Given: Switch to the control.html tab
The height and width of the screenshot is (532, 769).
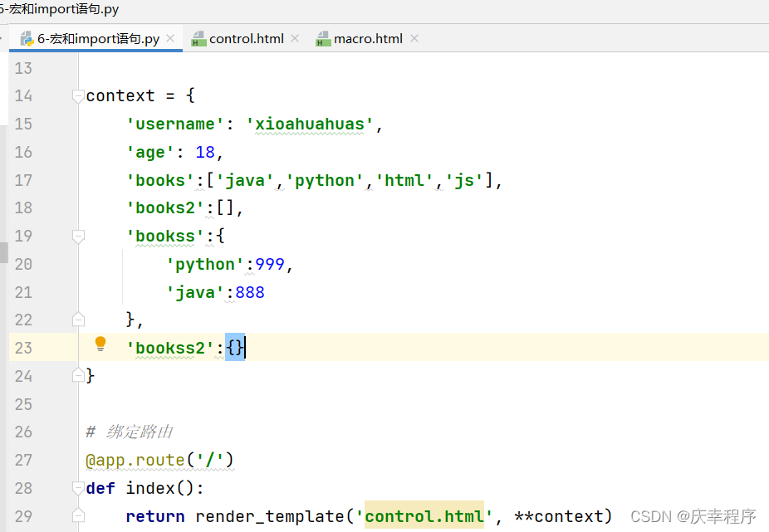Looking at the screenshot, I should [x=246, y=39].
